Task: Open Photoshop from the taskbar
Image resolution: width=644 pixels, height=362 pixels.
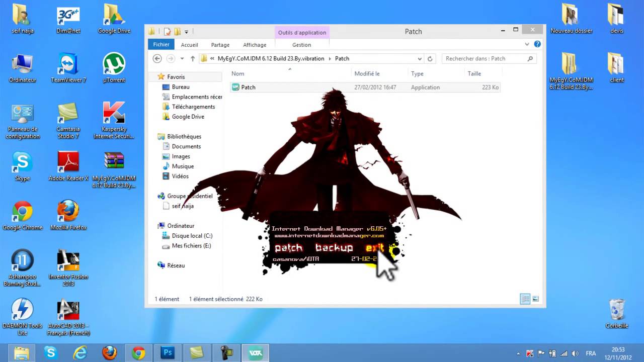Action: tap(168, 353)
